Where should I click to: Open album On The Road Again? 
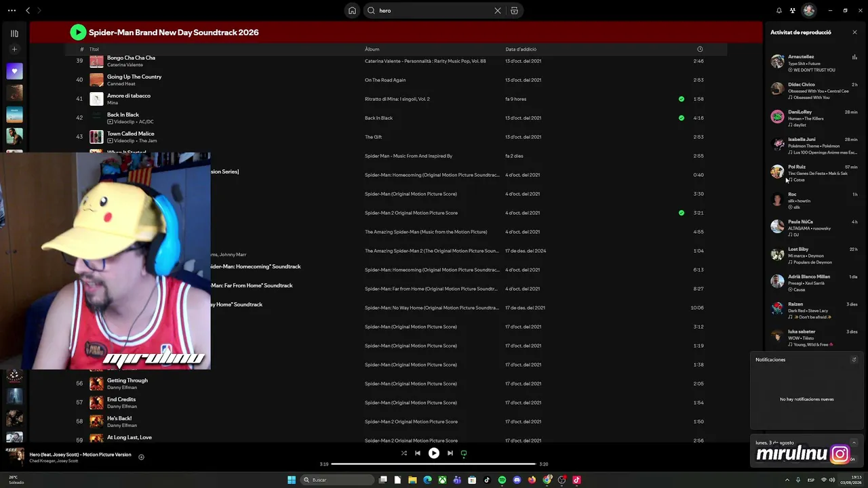pyautogui.click(x=385, y=80)
